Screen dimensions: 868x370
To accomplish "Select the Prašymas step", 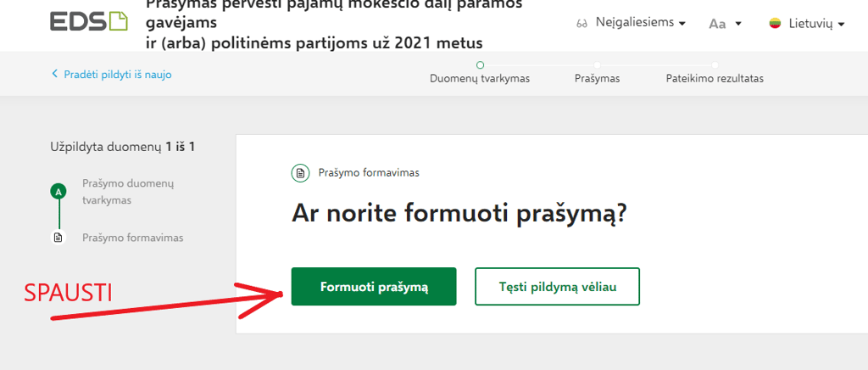I will pyautogui.click(x=598, y=73).
